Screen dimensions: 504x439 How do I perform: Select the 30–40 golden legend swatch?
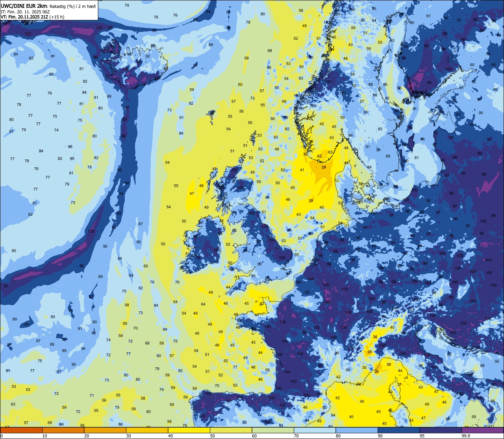click(147, 430)
